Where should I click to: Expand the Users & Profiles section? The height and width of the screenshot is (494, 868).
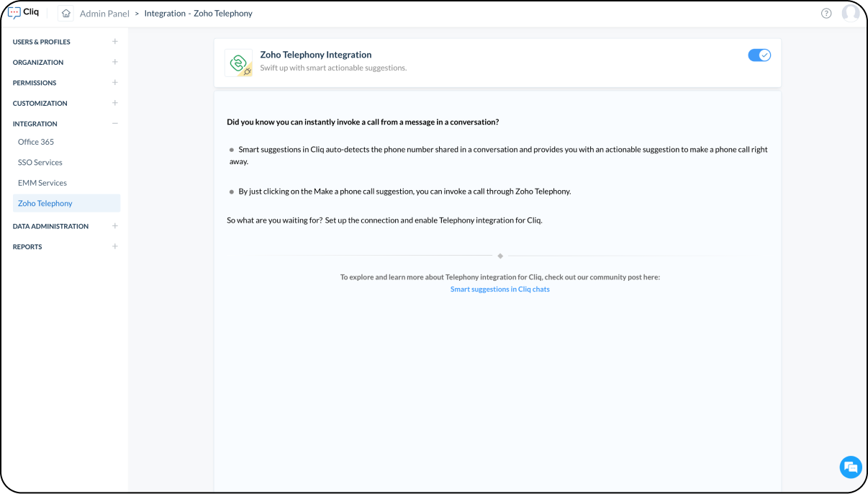114,42
